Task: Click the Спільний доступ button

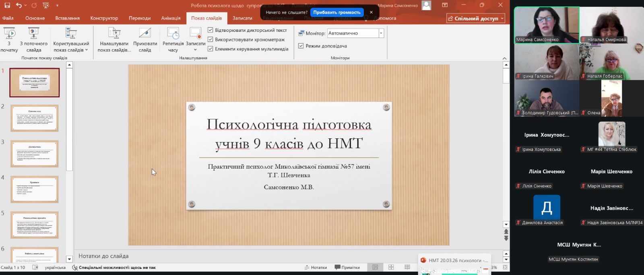Action: (x=476, y=18)
